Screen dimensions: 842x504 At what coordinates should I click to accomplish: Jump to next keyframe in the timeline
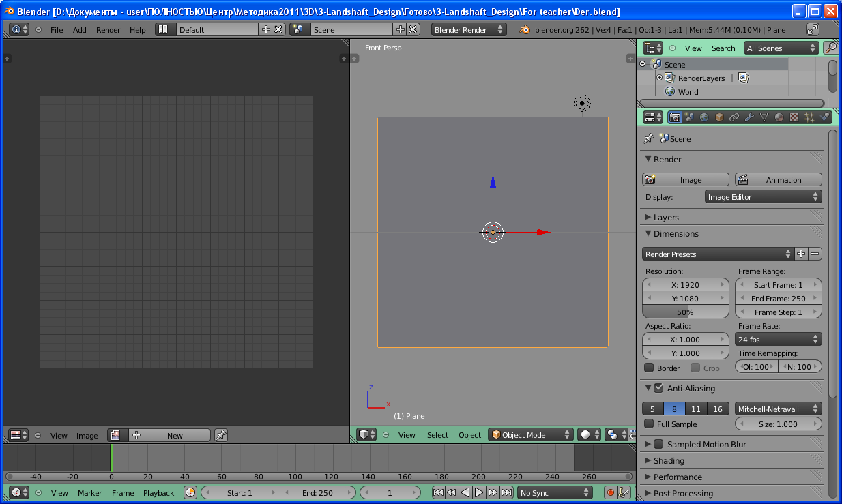(x=493, y=492)
